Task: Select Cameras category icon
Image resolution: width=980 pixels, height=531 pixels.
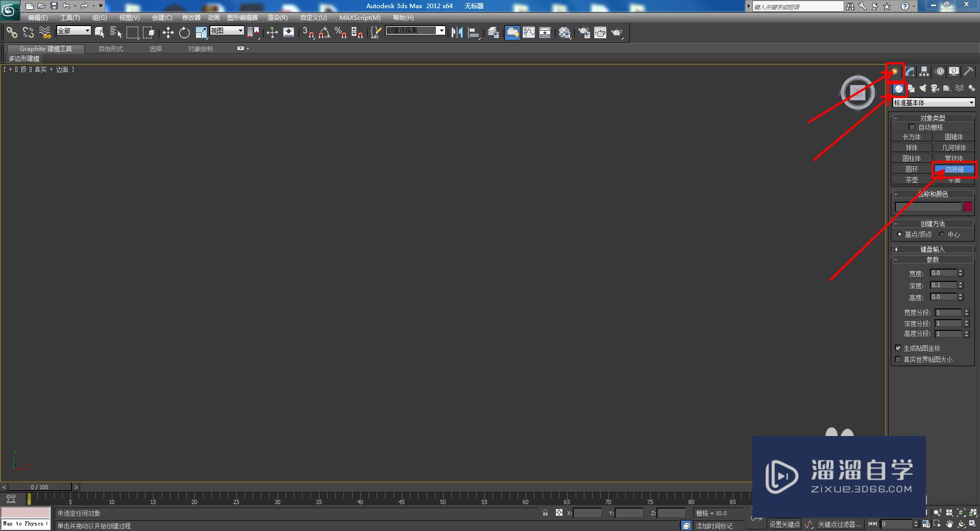Action: click(x=935, y=88)
